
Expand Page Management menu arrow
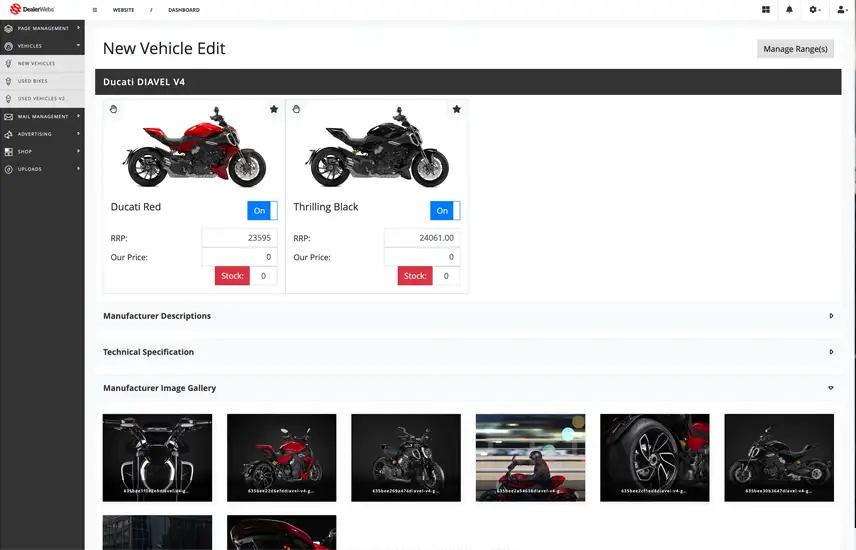[79, 28]
